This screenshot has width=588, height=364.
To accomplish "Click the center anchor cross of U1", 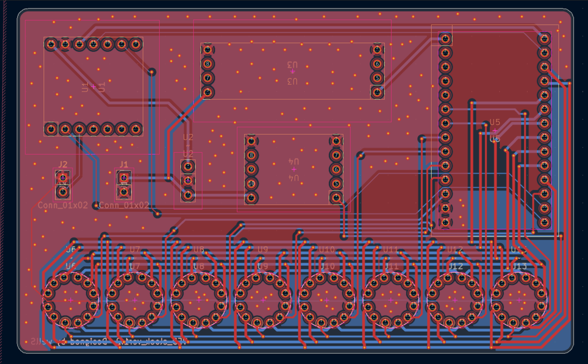I will pyautogui.click(x=93, y=86).
